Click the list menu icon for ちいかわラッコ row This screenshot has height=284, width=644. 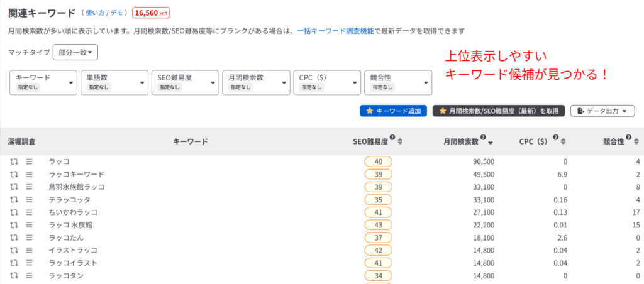[x=29, y=212]
